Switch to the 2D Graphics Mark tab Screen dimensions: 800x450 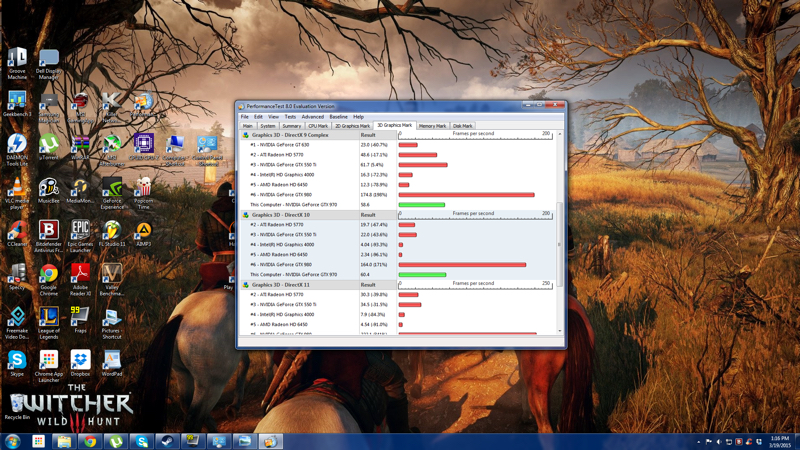352,126
